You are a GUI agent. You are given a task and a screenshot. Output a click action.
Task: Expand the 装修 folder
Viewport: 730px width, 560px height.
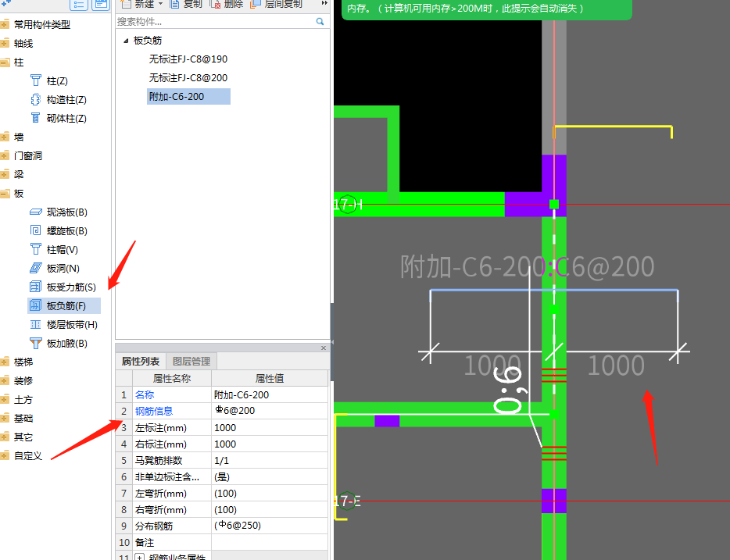point(5,381)
